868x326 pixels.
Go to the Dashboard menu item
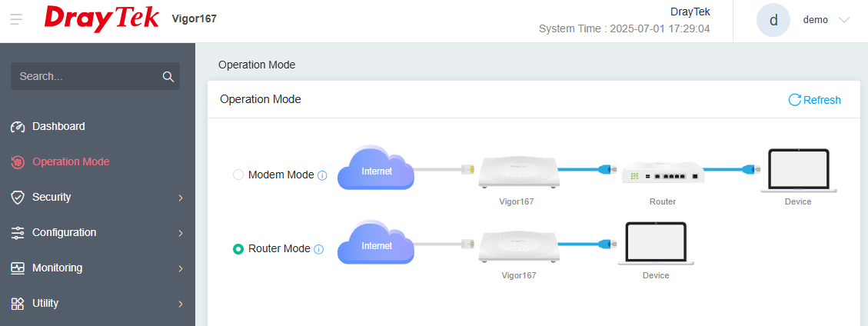[58, 126]
